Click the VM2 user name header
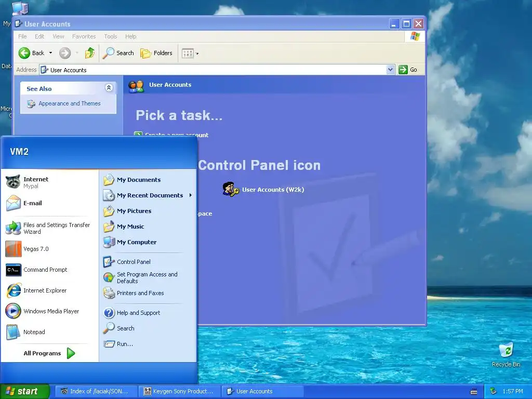 [x=19, y=152]
